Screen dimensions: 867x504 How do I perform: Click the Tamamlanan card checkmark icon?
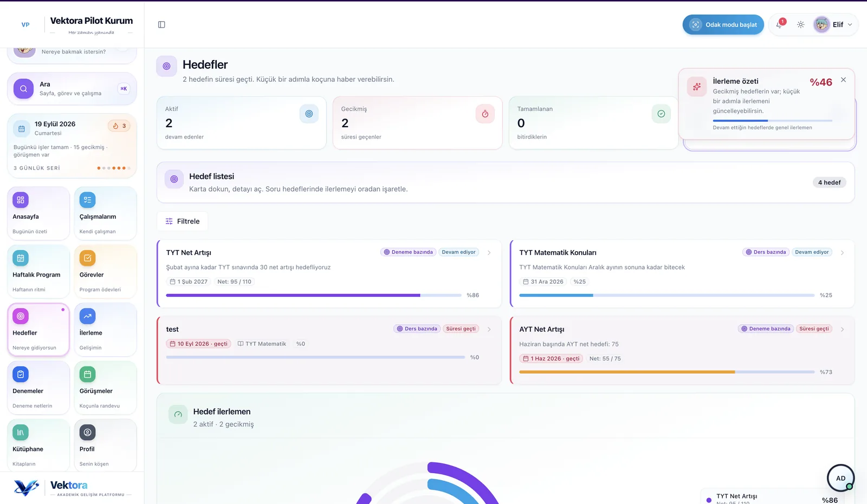click(x=661, y=114)
